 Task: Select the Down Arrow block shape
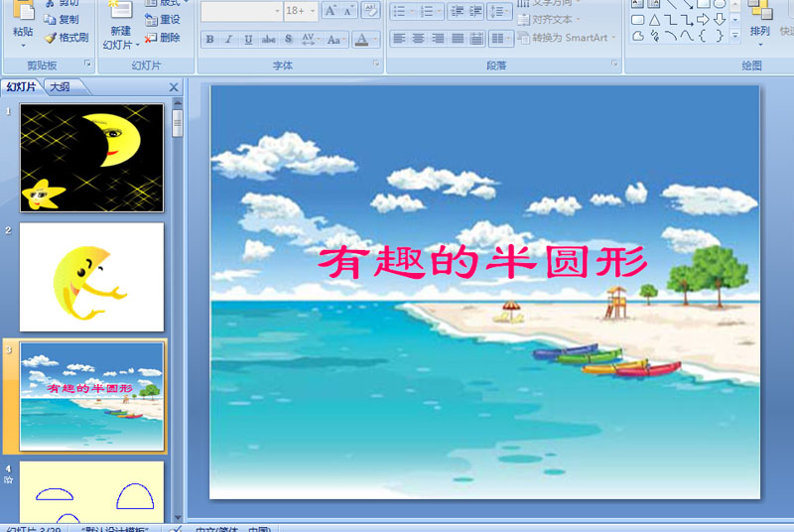point(719,20)
